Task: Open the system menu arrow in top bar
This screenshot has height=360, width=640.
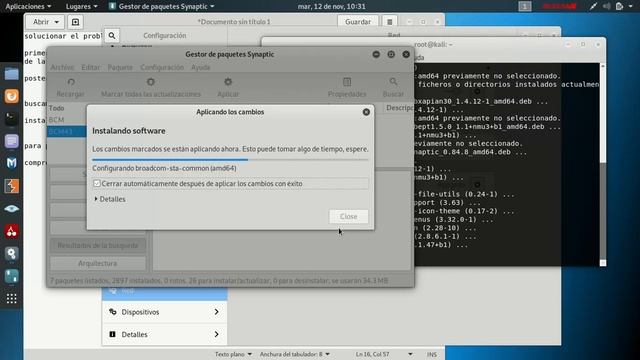Action: click(631, 6)
